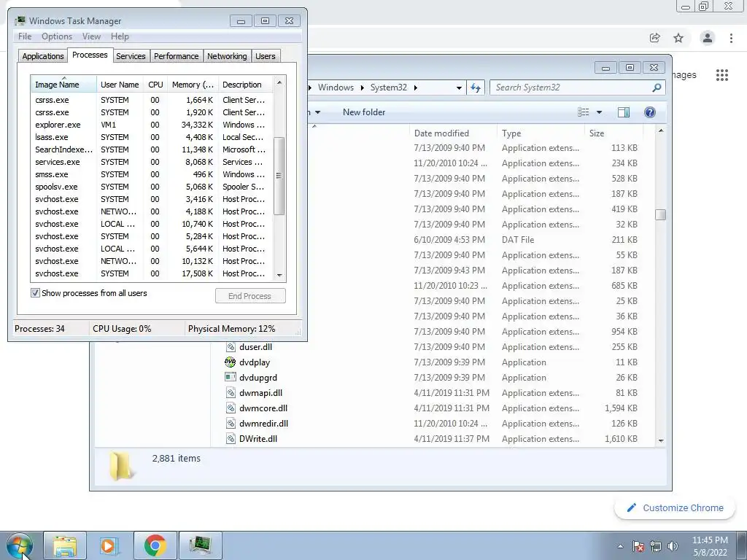Open the Options menu in Task Manager
The width and height of the screenshot is (747, 560).
(57, 36)
